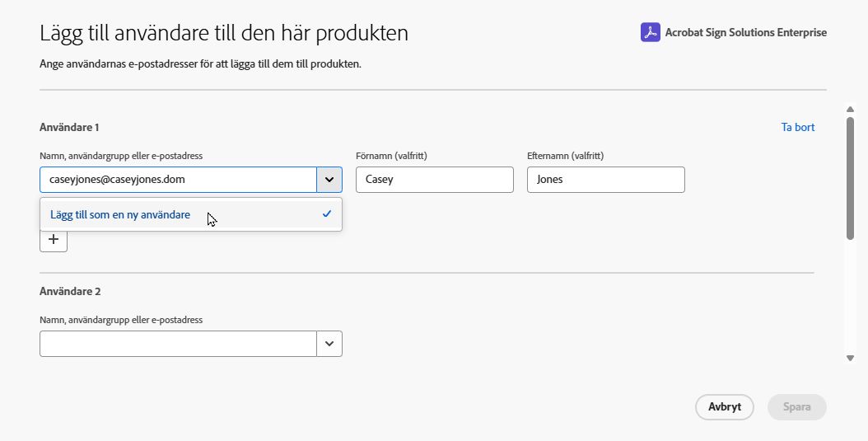
Task: Click the Förnamn field containing Casey
Action: click(434, 180)
